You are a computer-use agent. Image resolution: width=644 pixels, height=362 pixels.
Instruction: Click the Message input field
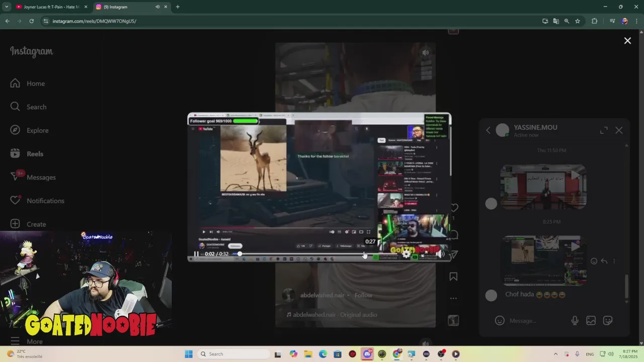(x=537, y=320)
